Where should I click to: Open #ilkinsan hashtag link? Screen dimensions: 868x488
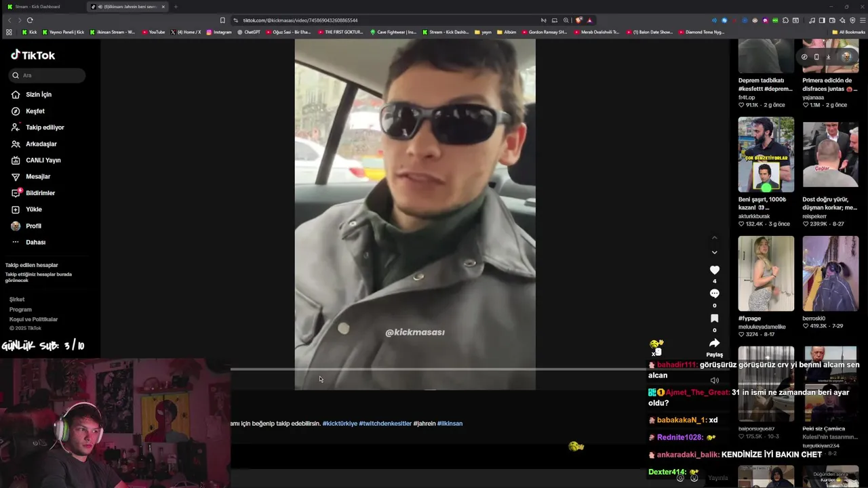450,424
